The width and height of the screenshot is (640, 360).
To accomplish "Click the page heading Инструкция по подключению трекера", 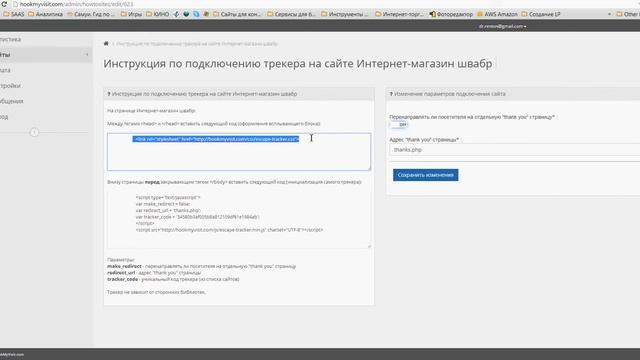I will 298,64.
